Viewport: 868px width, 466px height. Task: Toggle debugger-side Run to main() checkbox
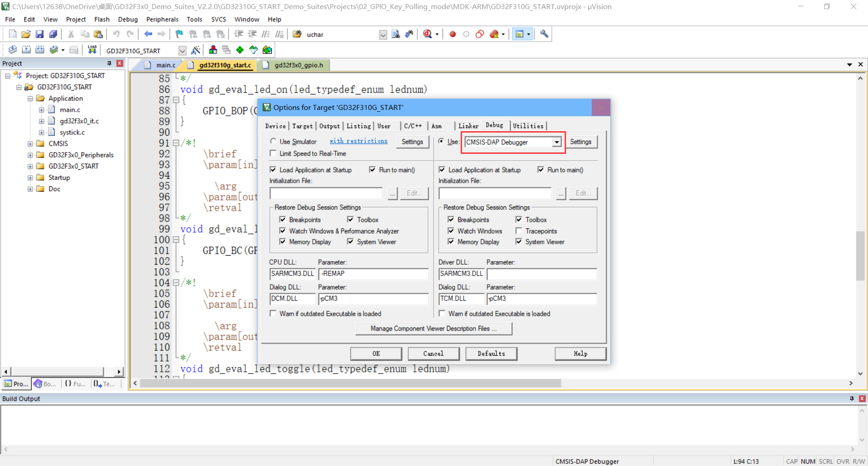point(541,170)
